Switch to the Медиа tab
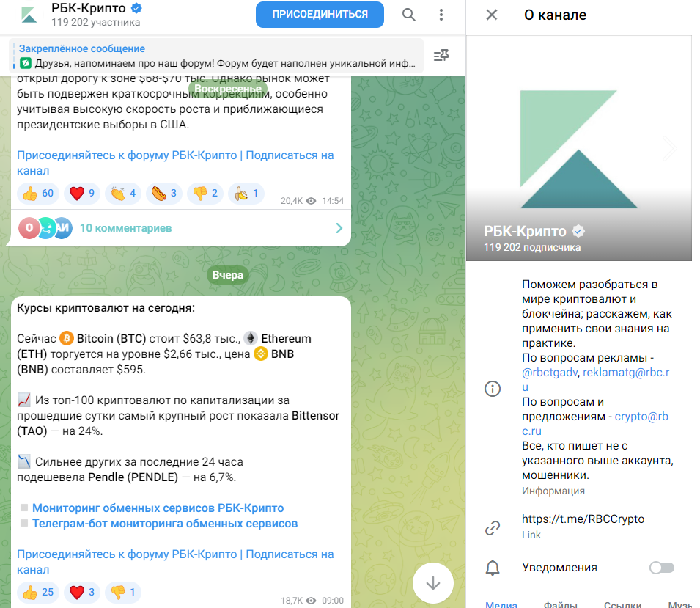The width and height of the screenshot is (700, 608). [501, 604]
